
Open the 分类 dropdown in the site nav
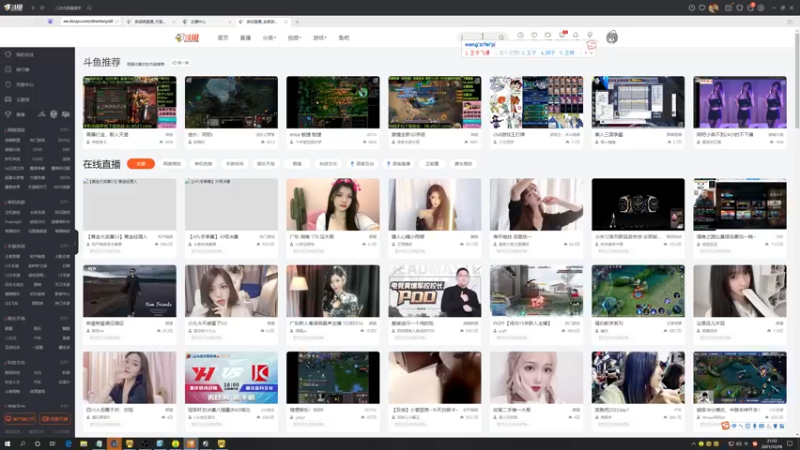coord(269,38)
